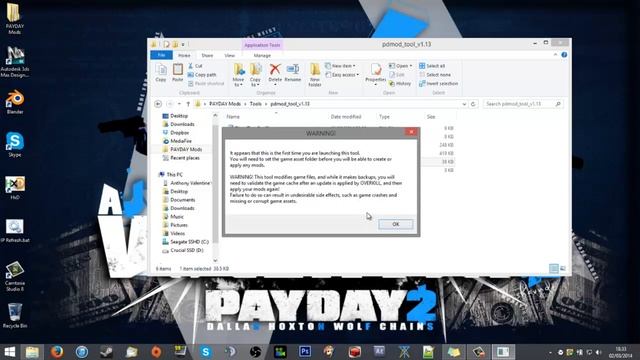640x360 pixels.
Task: Click the Windows Start button
Action: 9,352
